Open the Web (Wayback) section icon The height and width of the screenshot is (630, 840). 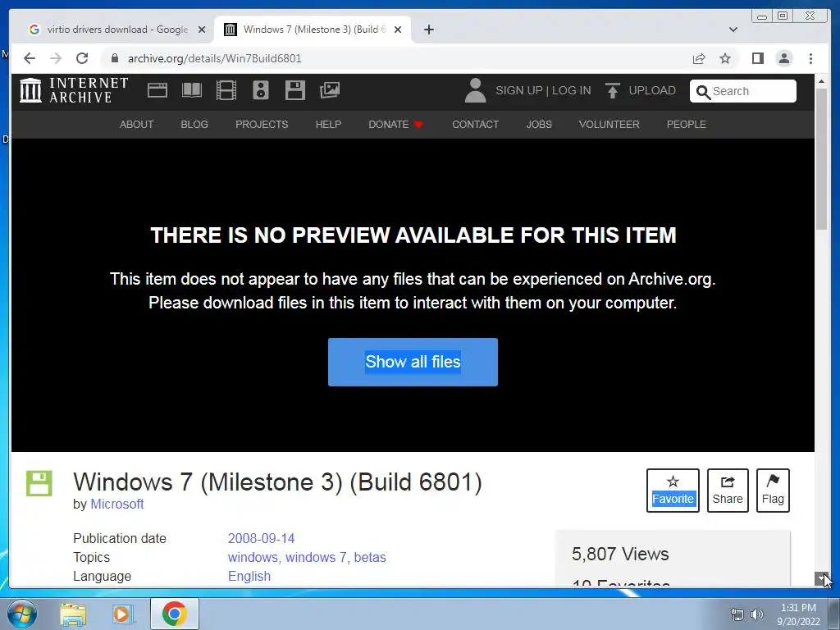pos(157,90)
